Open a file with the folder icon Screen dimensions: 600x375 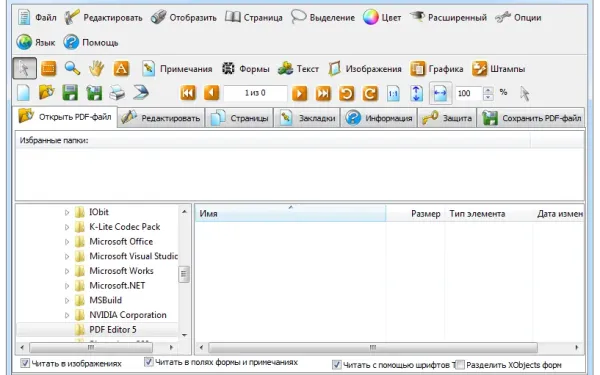46,93
